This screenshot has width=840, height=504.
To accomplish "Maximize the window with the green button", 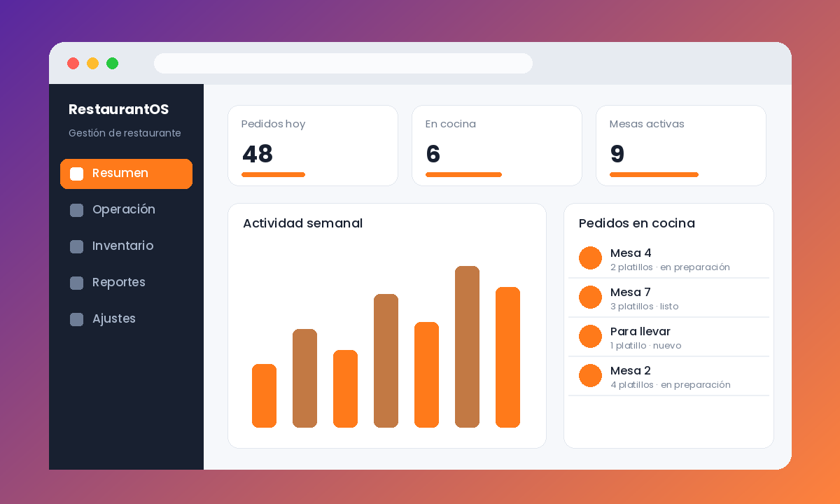I will tap(112, 64).
